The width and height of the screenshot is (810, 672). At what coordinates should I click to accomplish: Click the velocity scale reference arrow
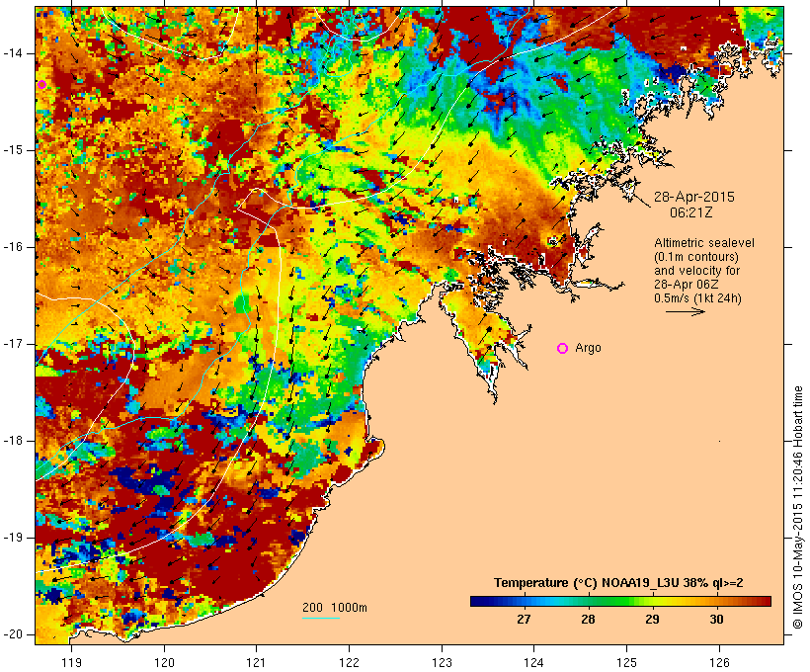pos(685,311)
